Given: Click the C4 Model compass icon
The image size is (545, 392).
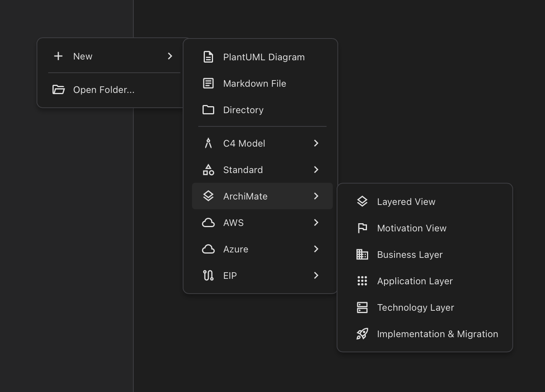Looking at the screenshot, I should coord(208,143).
